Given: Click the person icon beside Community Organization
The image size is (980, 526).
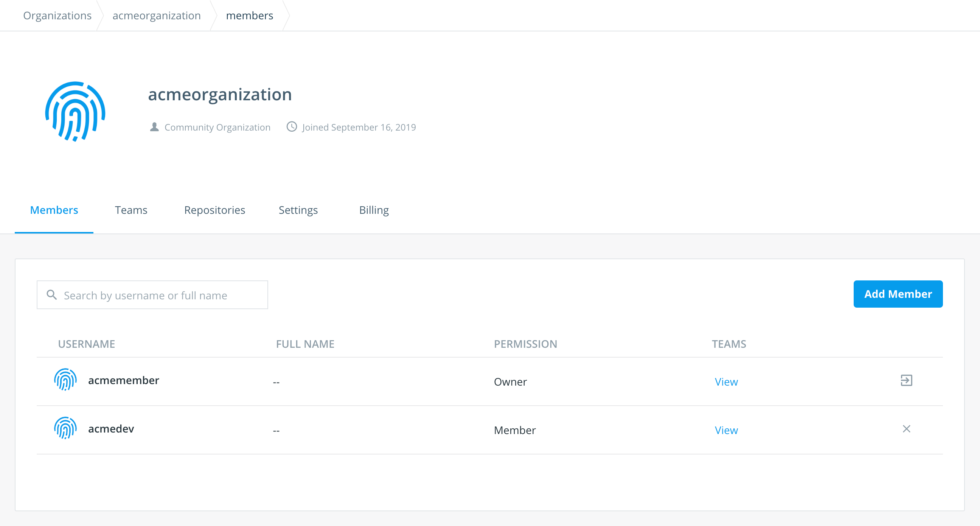Looking at the screenshot, I should click(x=154, y=127).
